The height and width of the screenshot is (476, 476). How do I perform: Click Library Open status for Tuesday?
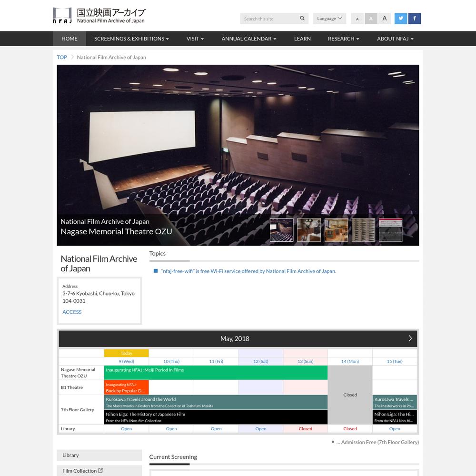tap(395, 429)
